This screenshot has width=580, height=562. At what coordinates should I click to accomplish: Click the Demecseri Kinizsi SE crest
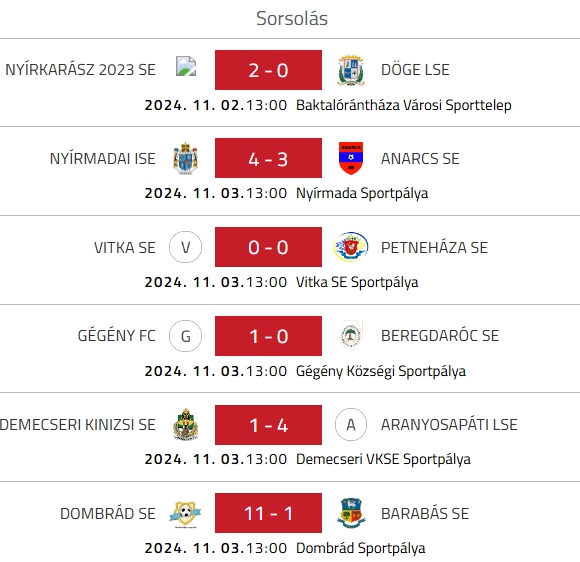[x=185, y=424]
